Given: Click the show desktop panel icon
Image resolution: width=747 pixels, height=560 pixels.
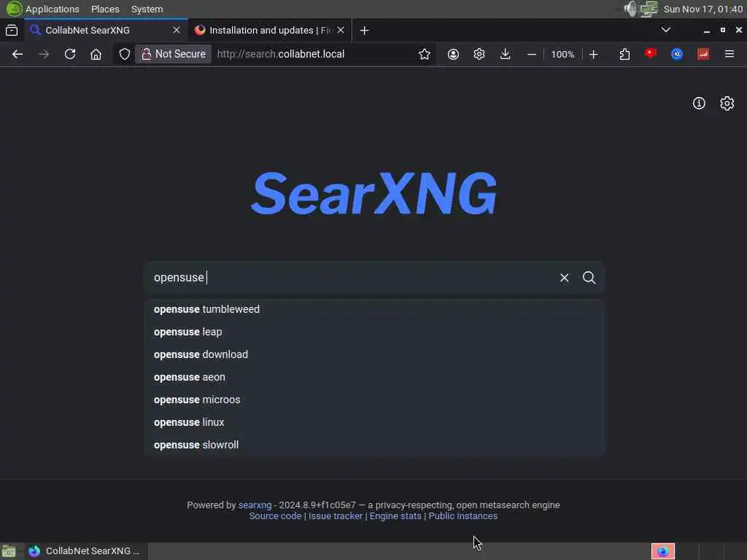Looking at the screenshot, I should [9, 551].
